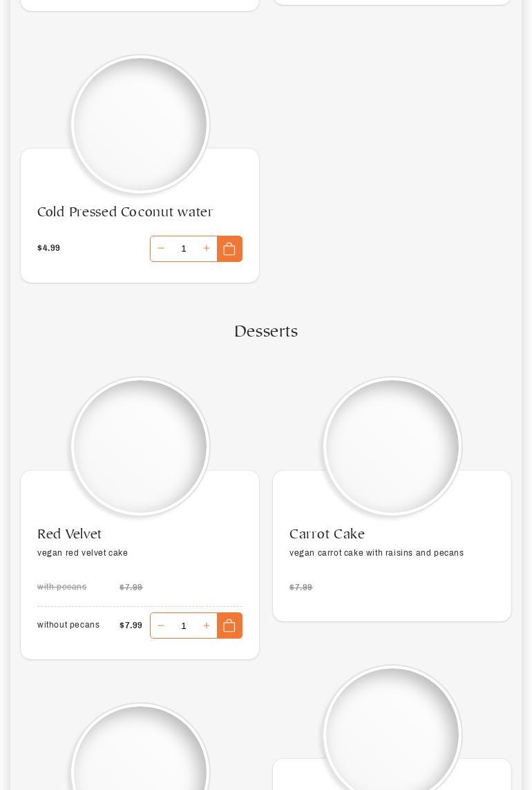Click the crossed-out "with pecans" option
This screenshot has height=790, width=532.
(62, 587)
